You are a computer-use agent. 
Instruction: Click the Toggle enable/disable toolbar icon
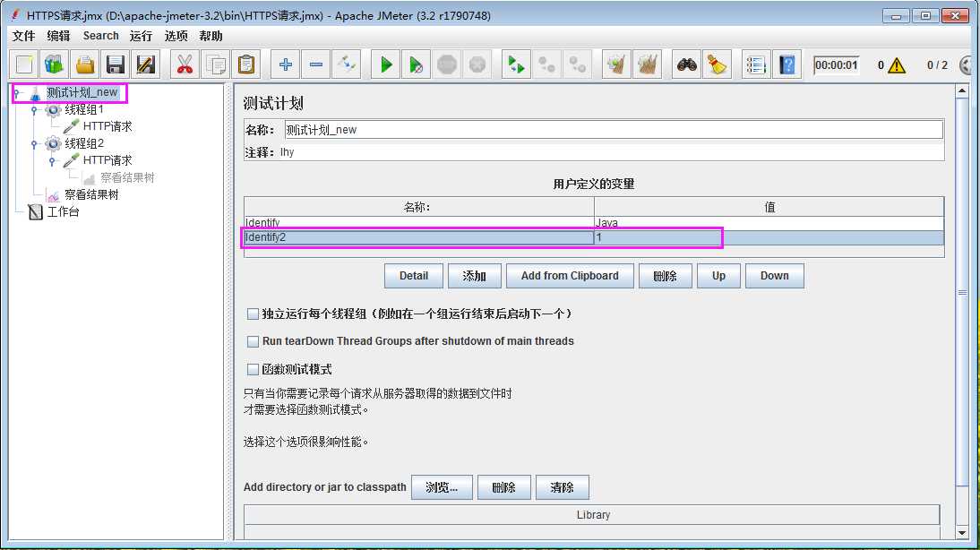pyautogui.click(x=347, y=64)
